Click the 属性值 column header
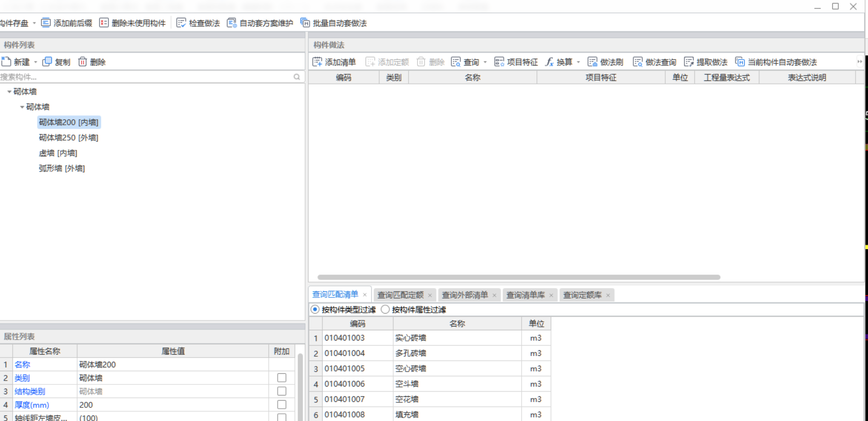This screenshot has height=421, width=868. (x=172, y=351)
